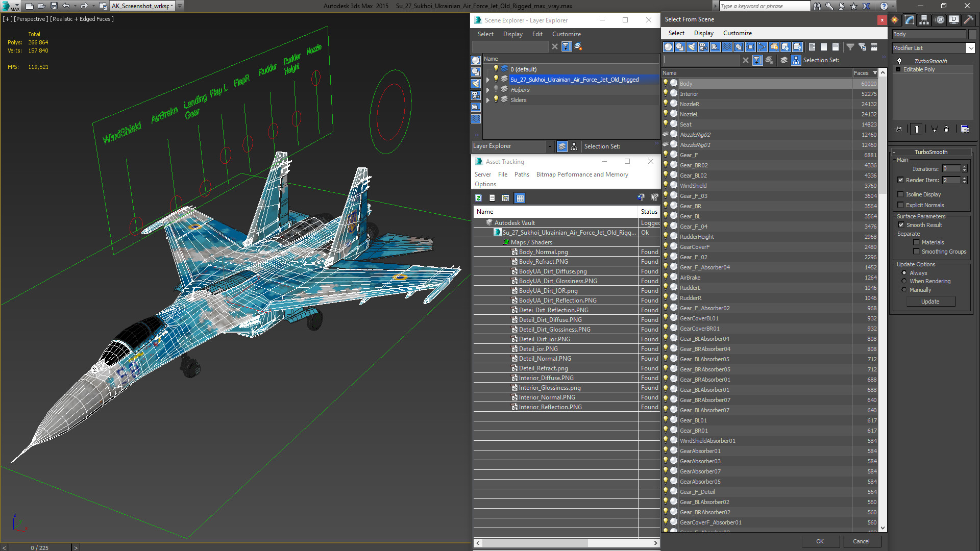Open the Display command panel tab

954,20
